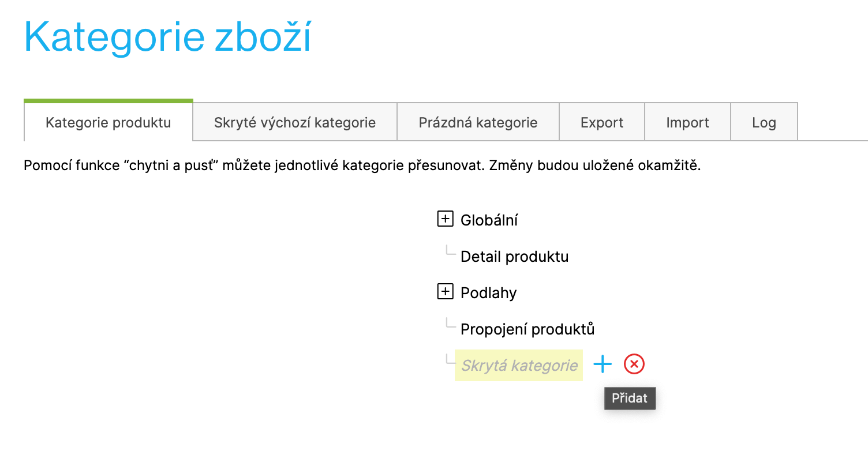Click the blue plus icon beside Skrytá kategorie
Screen dimensions: 868x451
click(602, 364)
